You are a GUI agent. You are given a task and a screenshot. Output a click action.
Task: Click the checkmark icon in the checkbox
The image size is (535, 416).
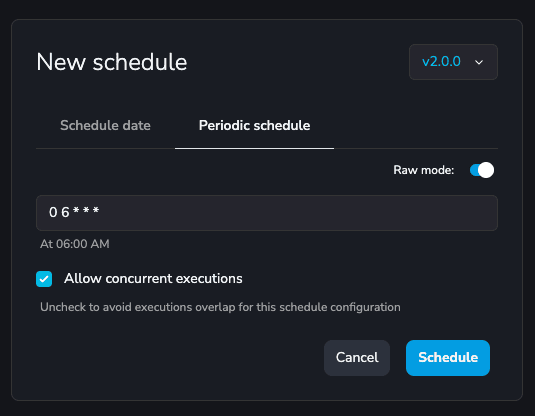click(x=44, y=279)
